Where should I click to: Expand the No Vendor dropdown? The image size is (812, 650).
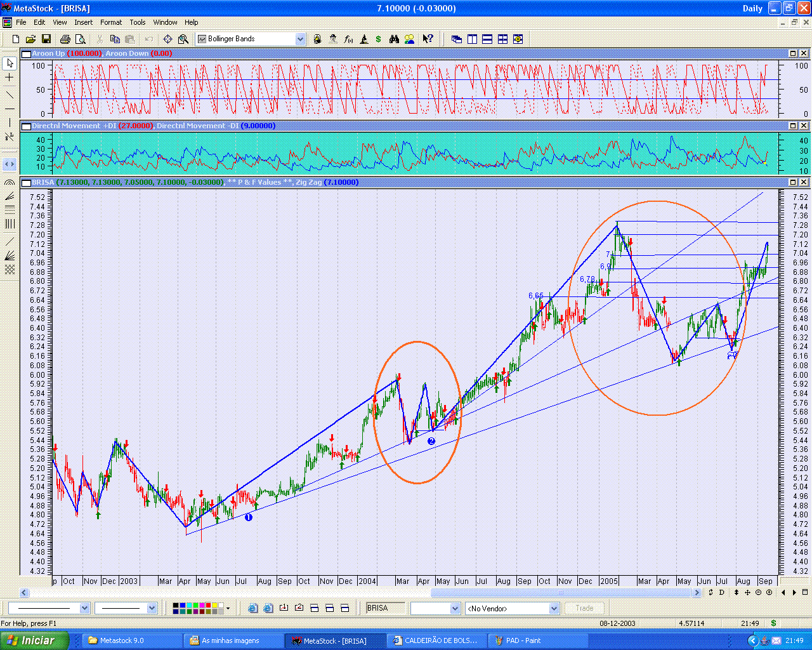[554, 608]
